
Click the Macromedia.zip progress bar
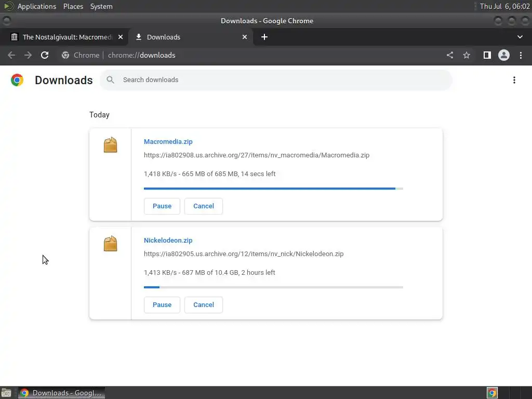point(273,188)
